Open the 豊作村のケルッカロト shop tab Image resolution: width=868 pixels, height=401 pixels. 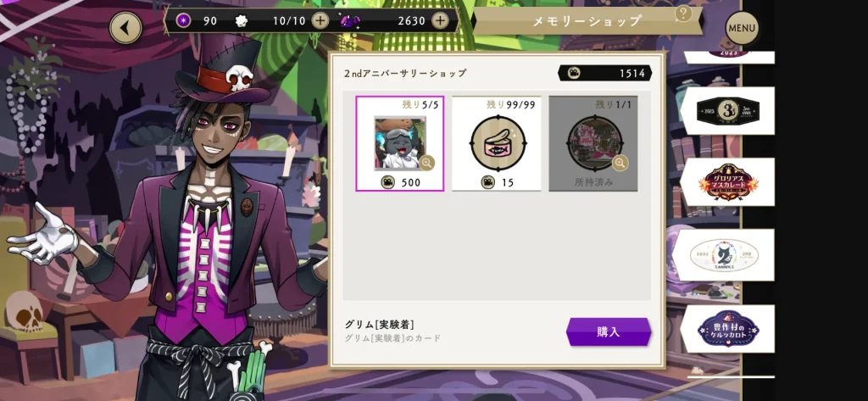click(x=726, y=328)
